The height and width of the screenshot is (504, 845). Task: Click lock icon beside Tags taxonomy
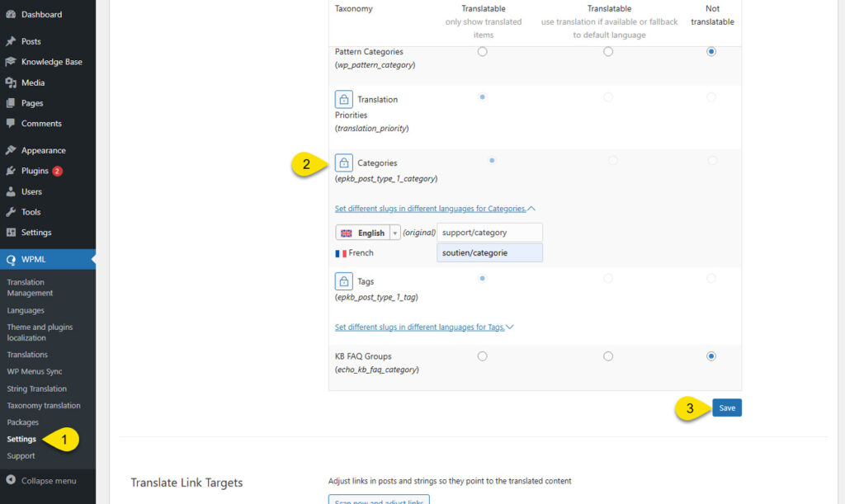(344, 281)
